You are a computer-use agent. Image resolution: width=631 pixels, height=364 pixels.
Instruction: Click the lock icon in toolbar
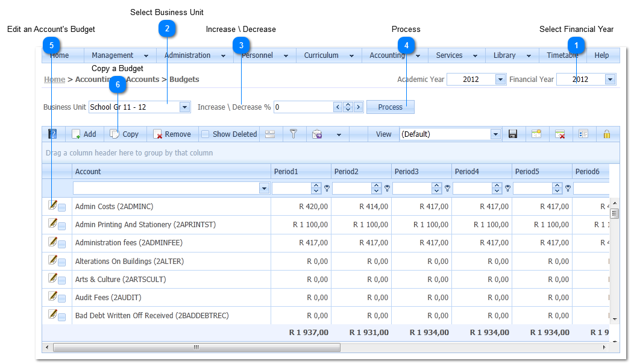tap(606, 134)
